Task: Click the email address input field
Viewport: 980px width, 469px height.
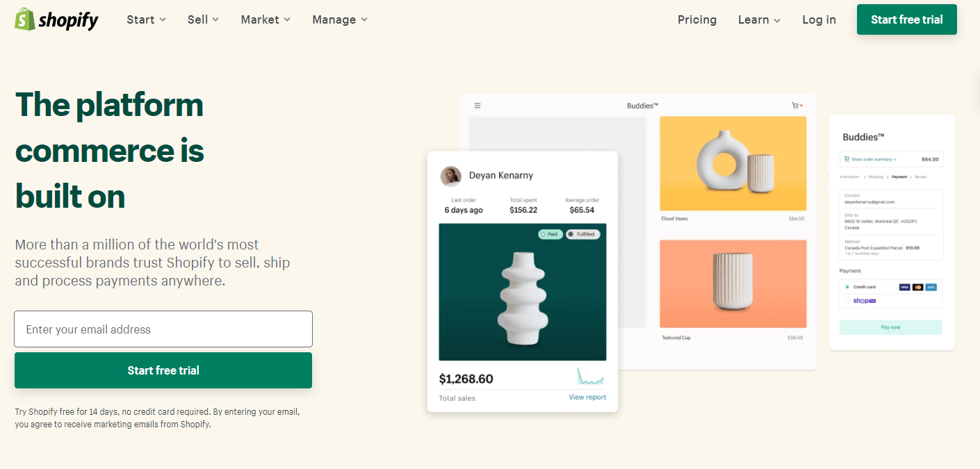Action: [x=163, y=328]
